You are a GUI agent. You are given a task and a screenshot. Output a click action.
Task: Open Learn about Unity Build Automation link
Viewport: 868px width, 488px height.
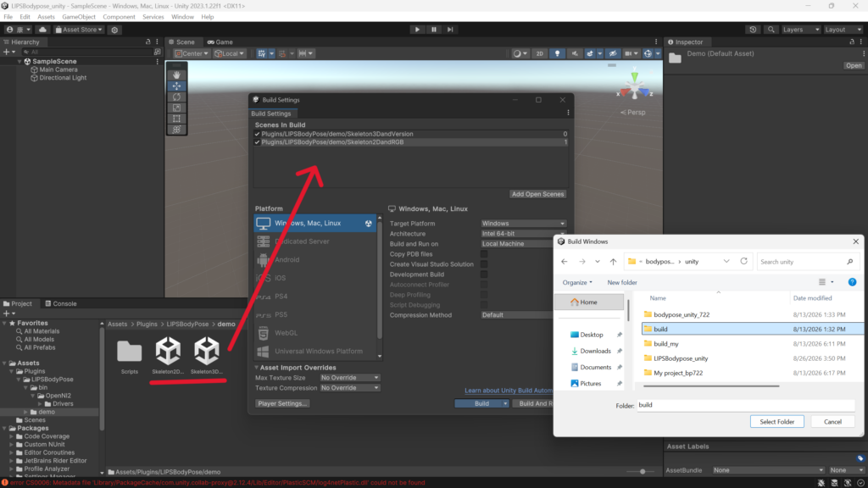click(x=508, y=391)
